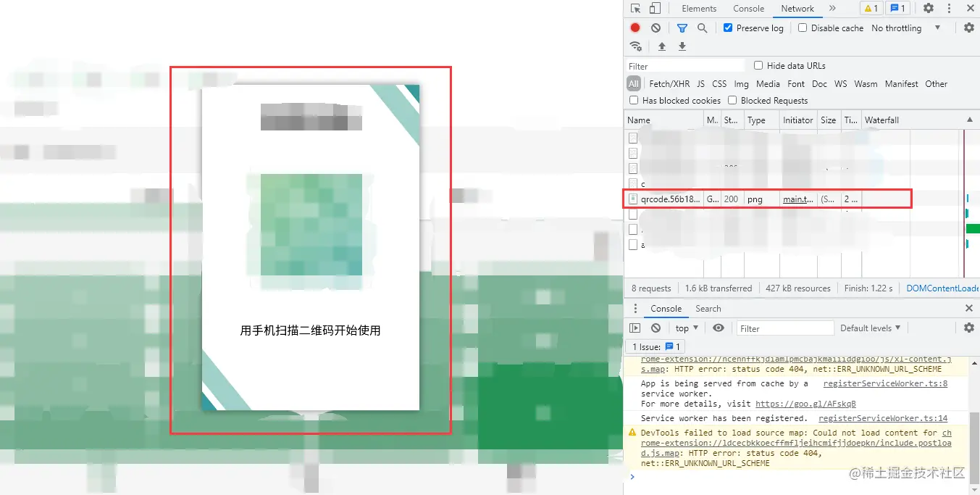980x495 pixels.
Task: Click the blue issues count badge
Action: click(898, 9)
